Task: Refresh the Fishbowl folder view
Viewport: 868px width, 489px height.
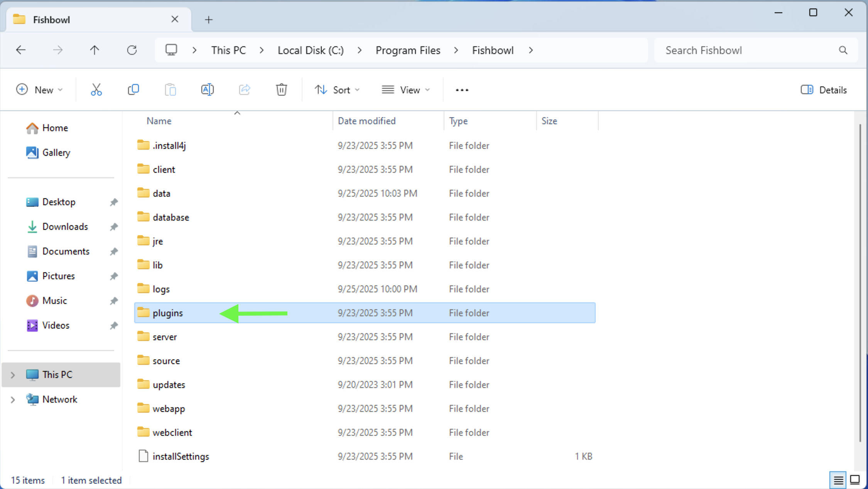Action: (132, 50)
